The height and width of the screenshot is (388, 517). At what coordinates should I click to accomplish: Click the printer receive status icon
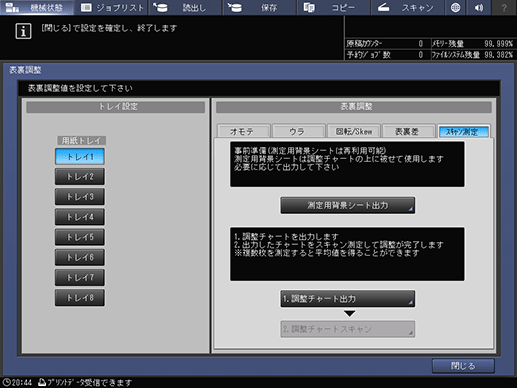[x=42, y=382]
